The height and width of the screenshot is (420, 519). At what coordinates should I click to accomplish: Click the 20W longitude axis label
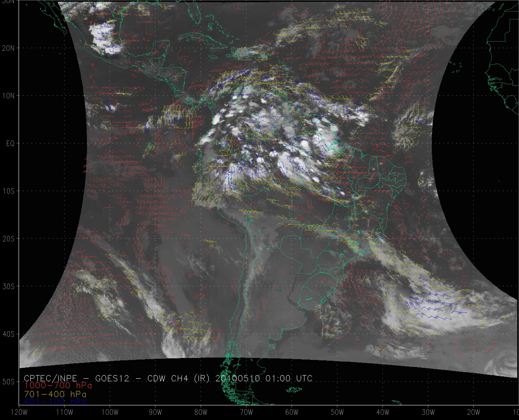coord(474,412)
